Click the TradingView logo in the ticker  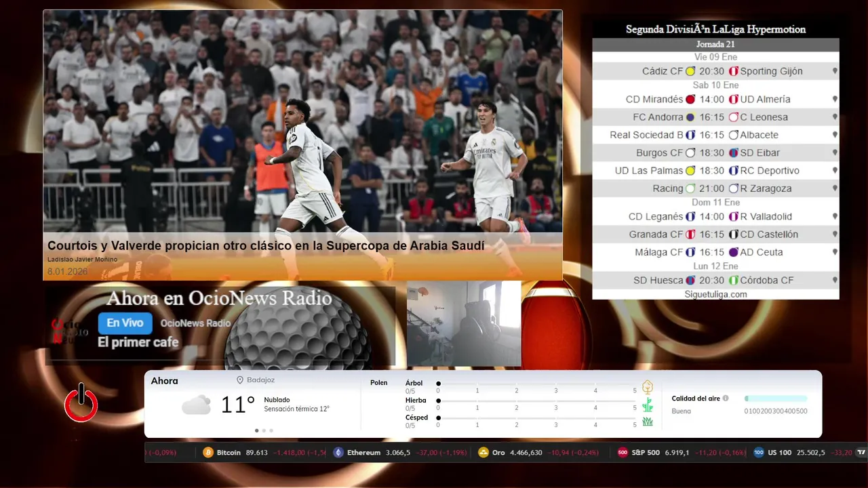coord(861,452)
